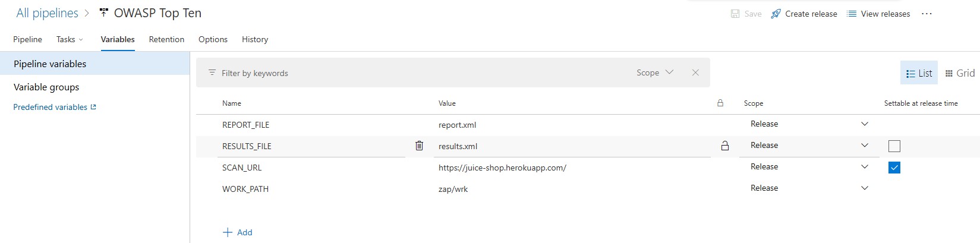
Task: Uncheck settable at release for SCAN_URL
Action: (x=894, y=168)
